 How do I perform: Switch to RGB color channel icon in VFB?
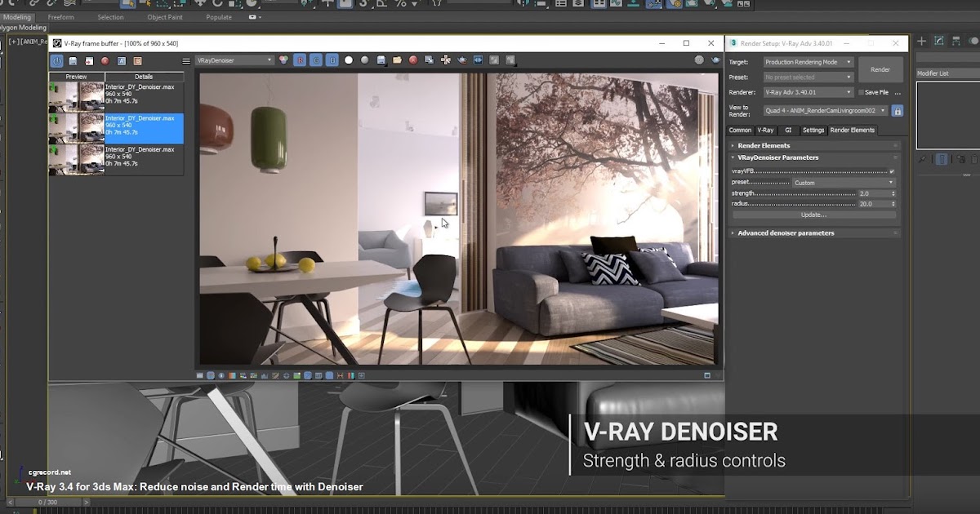[x=284, y=60]
